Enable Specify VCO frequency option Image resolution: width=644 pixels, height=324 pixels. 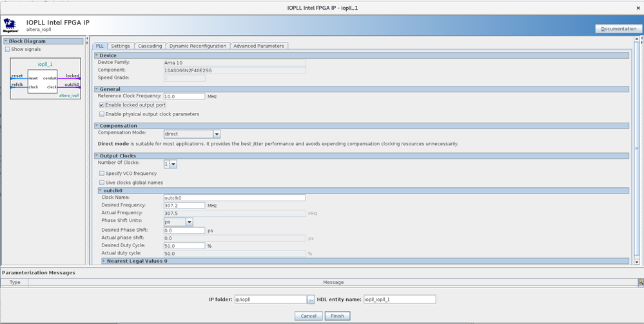pyautogui.click(x=102, y=174)
